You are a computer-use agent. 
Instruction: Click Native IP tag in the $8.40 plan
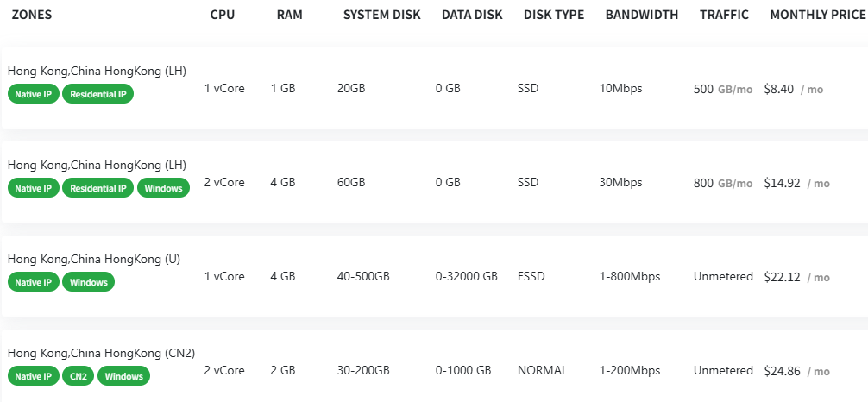[x=34, y=94]
